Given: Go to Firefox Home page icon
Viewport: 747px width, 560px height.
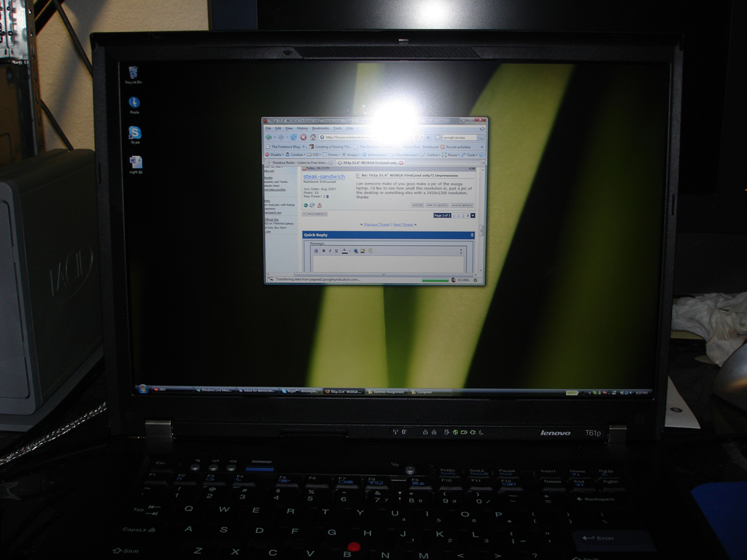Looking at the screenshot, I should tap(313, 137).
